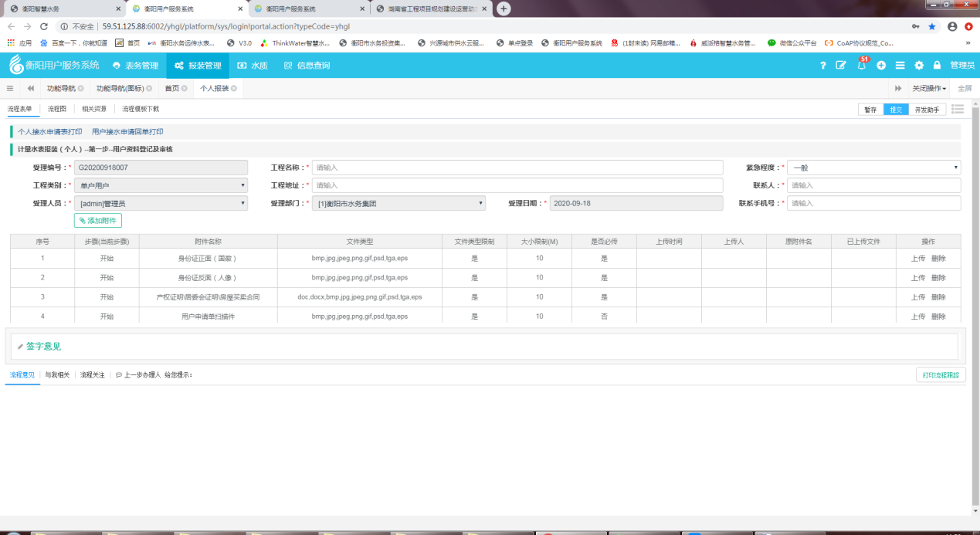The image size is (980, 535).
Task: Switch to the 流程图 tab
Action: click(57, 110)
